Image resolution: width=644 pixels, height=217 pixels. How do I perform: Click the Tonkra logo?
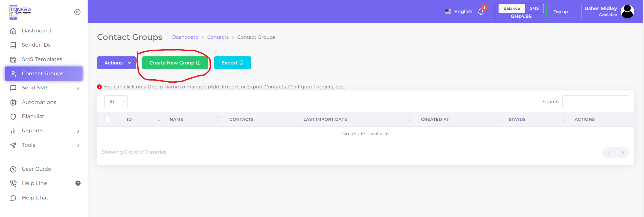point(20,12)
